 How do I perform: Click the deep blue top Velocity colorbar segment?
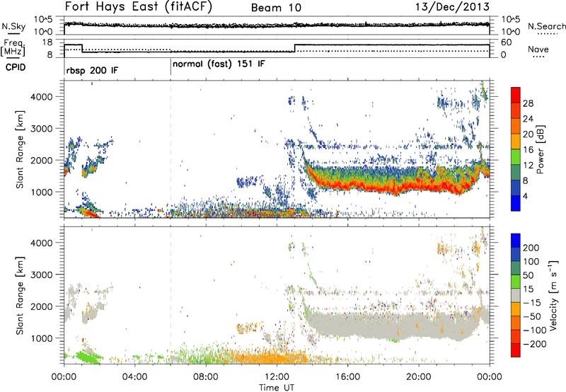pyautogui.click(x=516, y=241)
